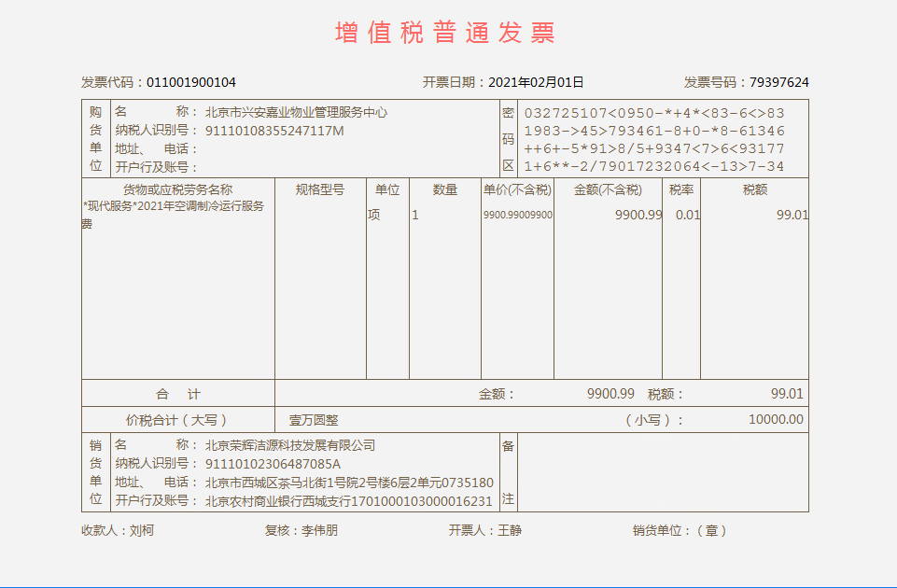This screenshot has width=897, height=588.
Task: Click the 数量 column header
Action: coord(445,189)
